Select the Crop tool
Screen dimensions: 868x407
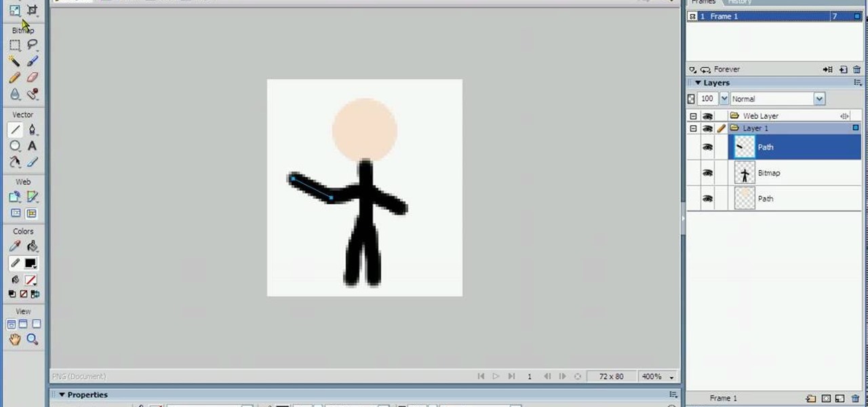32,11
